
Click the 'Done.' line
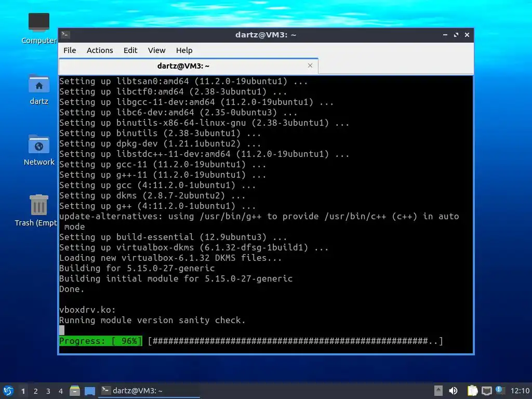(x=72, y=289)
